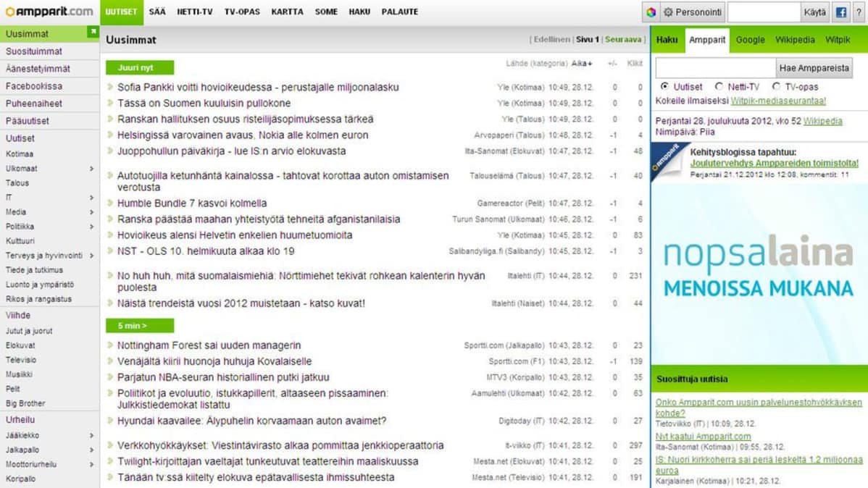Open KARTTA in the top menu
Viewport: 868px width, 488px height.
click(288, 12)
